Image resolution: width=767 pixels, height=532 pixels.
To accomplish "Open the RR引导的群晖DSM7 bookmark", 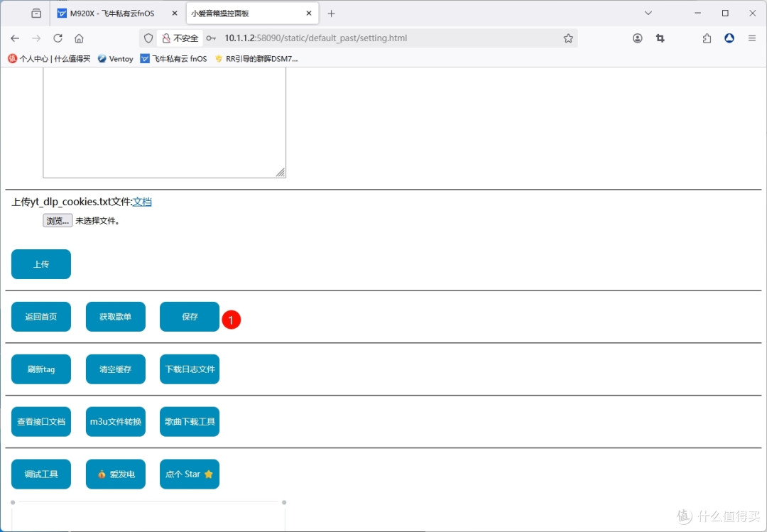I will [x=256, y=59].
